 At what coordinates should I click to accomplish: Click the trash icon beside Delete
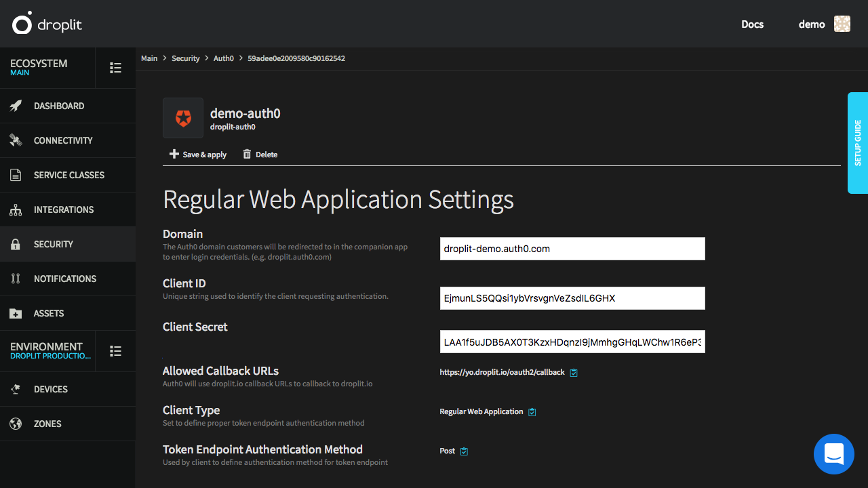point(247,155)
